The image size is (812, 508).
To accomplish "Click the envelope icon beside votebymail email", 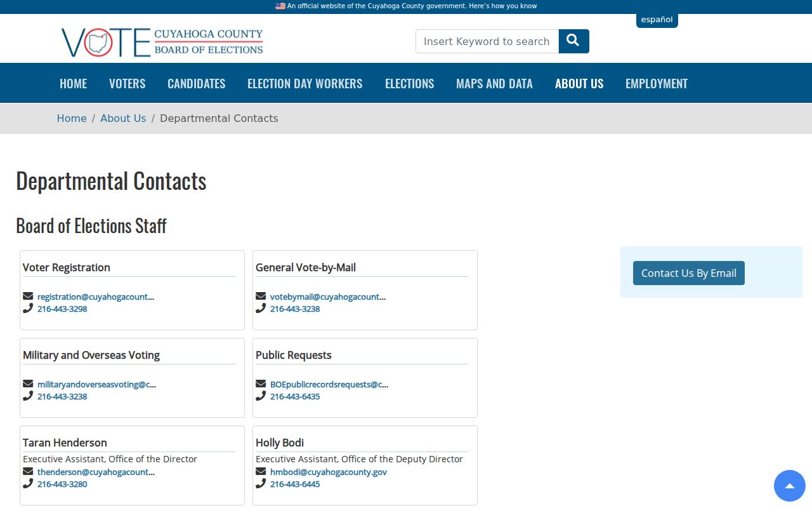I will coord(261,297).
